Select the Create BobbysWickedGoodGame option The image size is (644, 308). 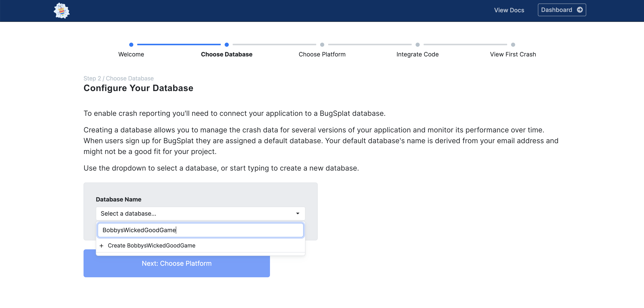152,246
